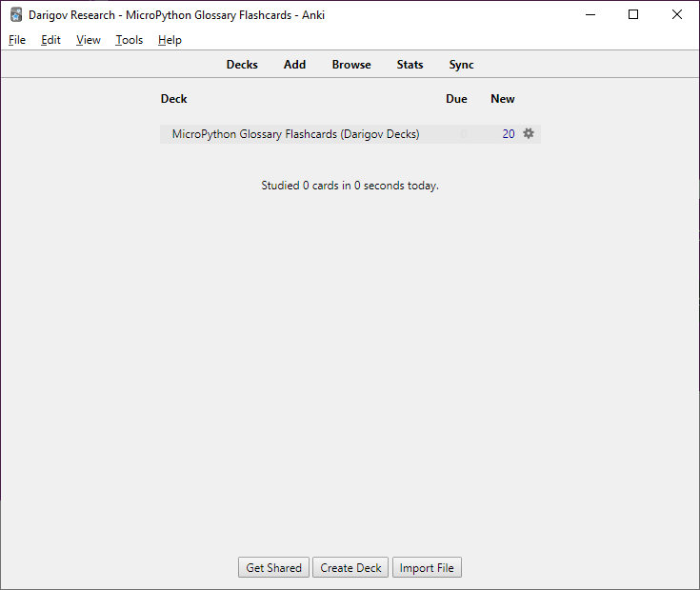Maximize the Anki window
This screenshot has width=700, height=590.
[x=633, y=14]
